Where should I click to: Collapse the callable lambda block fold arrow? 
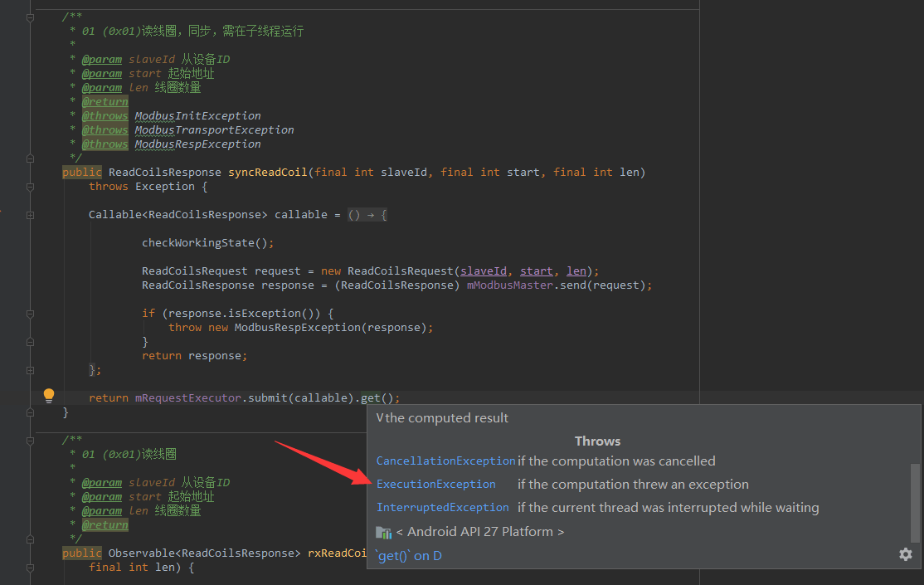(31, 214)
